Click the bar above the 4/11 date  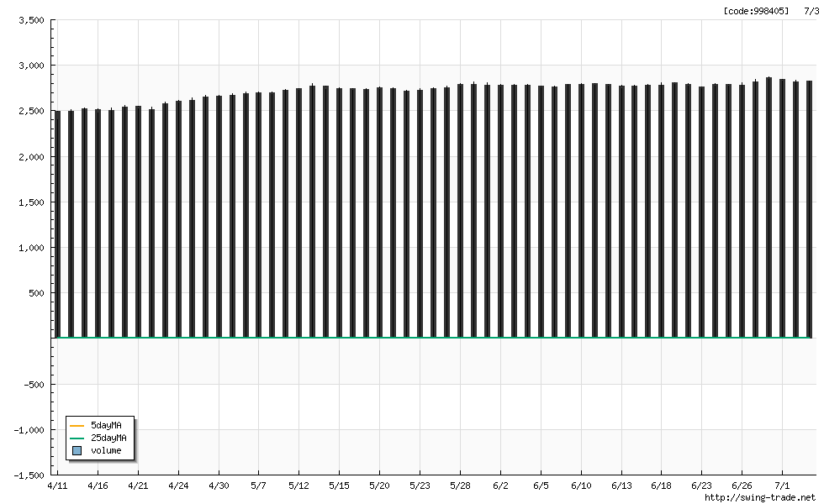(58, 224)
